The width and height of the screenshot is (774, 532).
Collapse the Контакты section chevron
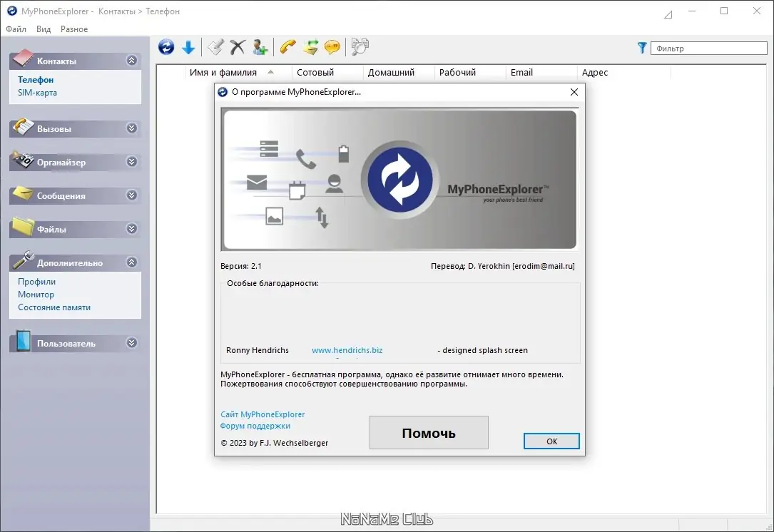pyautogui.click(x=132, y=60)
